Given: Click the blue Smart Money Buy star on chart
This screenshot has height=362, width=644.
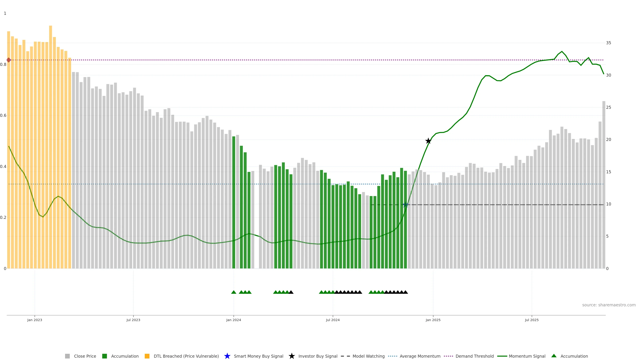Looking at the screenshot, I should coord(406,205).
